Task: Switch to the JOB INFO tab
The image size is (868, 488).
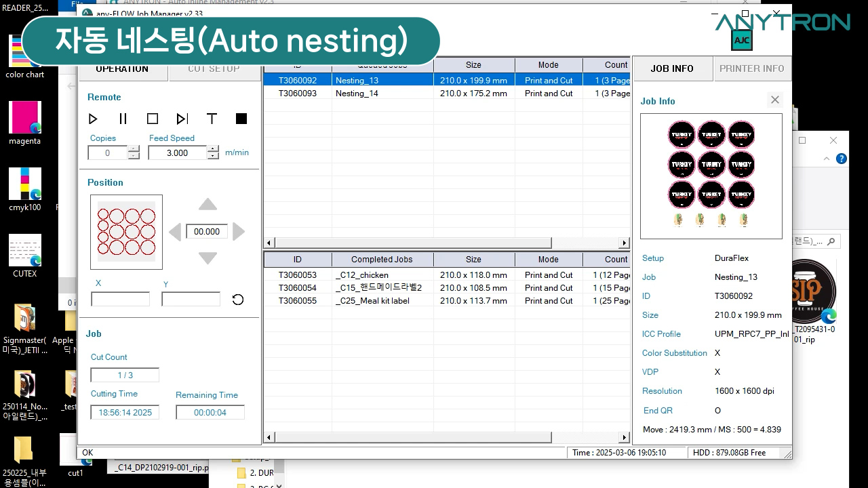Action: [672, 68]
